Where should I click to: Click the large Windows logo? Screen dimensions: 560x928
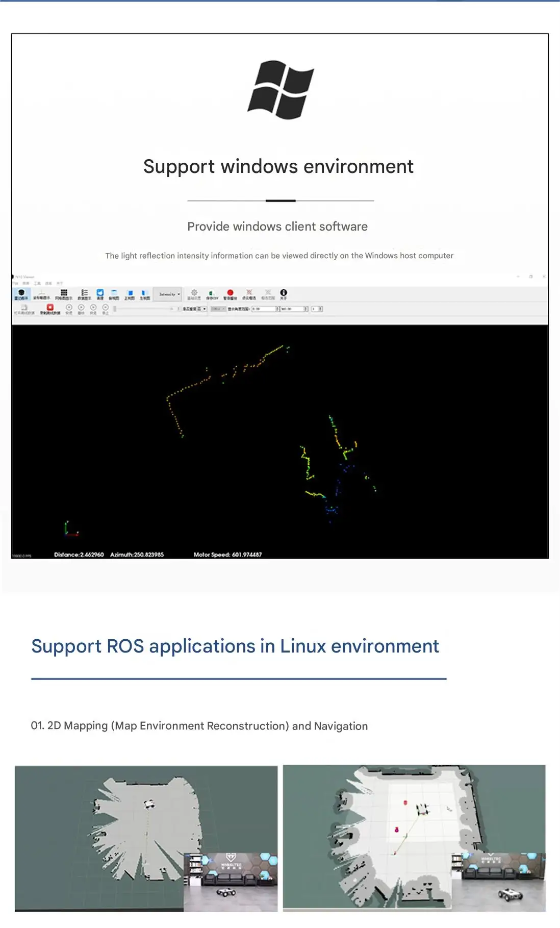[281, 90]
